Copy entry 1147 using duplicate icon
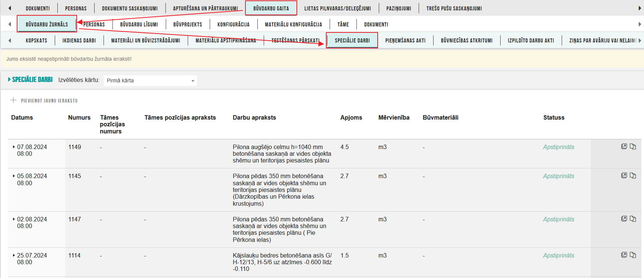Viewport: 644px width, 278px height. 633,219
